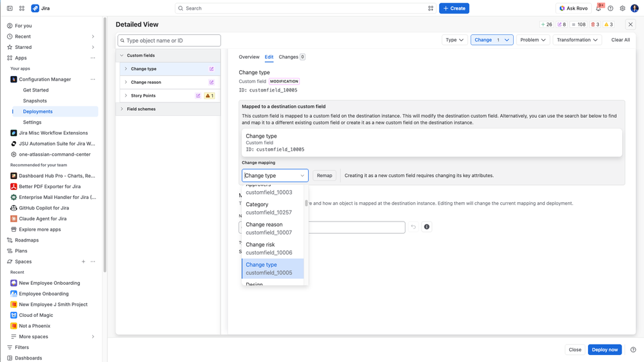Expand the Change reason tree row
Screen dimensions: 644x362
point(126,82)
